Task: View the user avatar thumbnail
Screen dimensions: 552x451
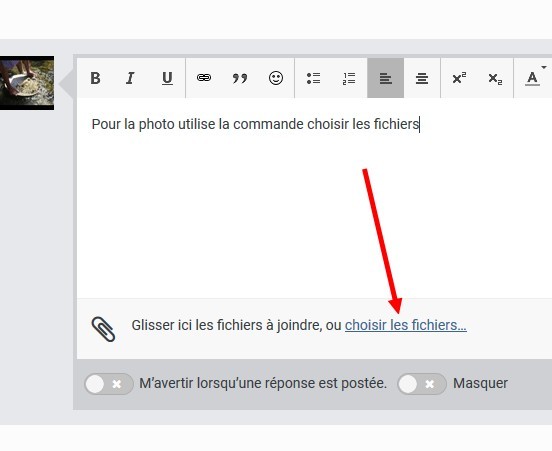Action: tap(27, 83)
